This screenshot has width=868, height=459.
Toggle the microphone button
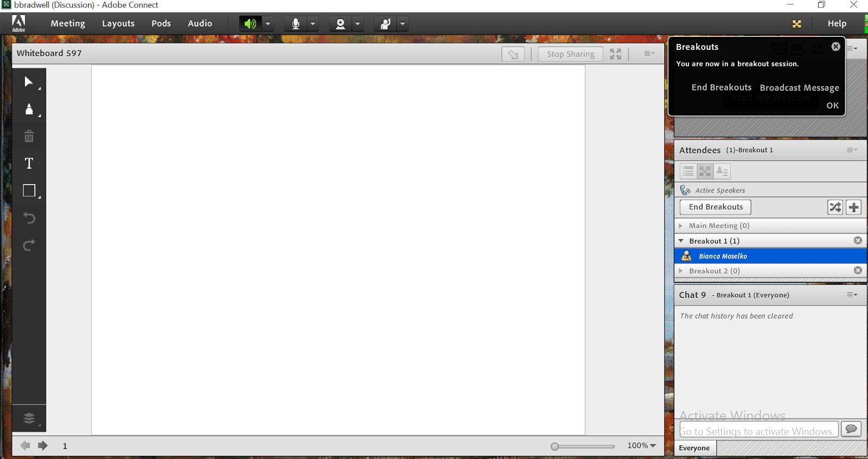click(296, 23)
